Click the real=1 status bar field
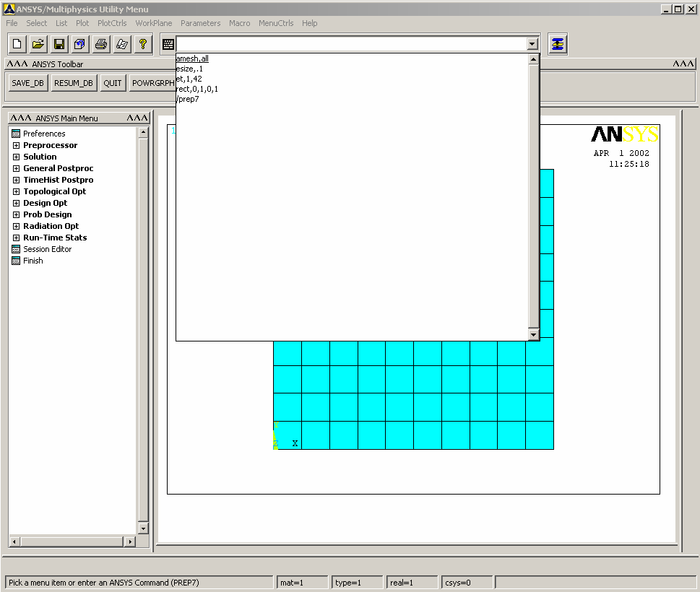The image size is (700, 592). click(x=412, y=583)
